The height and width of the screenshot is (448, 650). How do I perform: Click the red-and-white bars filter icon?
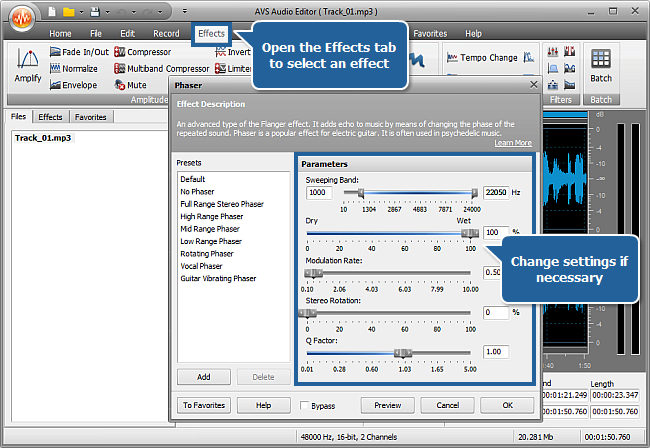[570, 51]
